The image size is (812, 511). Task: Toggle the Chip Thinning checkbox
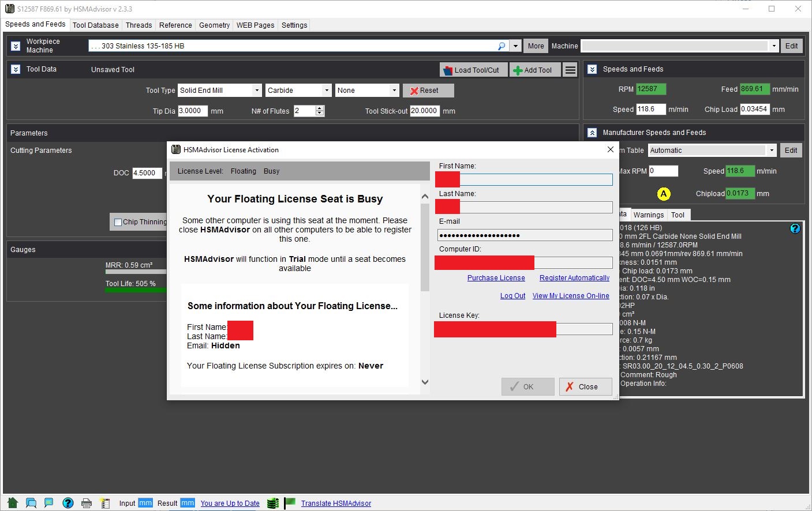(118, 222)
